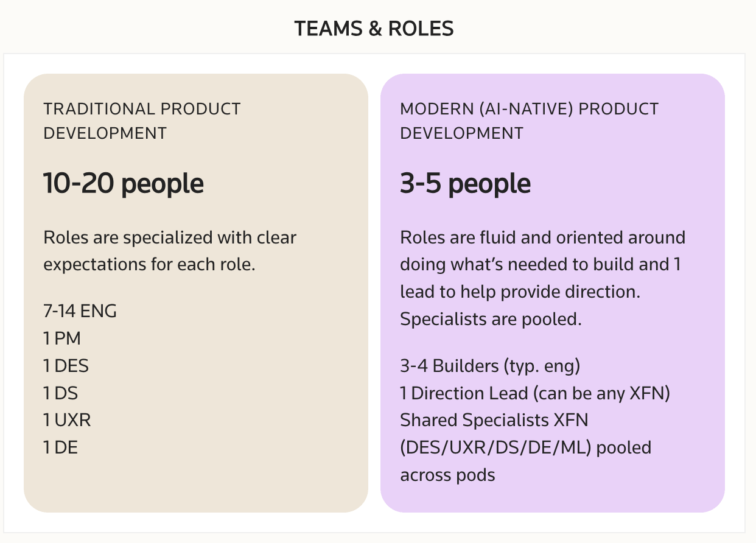Select the 1 DE role line
756x543 pixels.
[61, 447]
